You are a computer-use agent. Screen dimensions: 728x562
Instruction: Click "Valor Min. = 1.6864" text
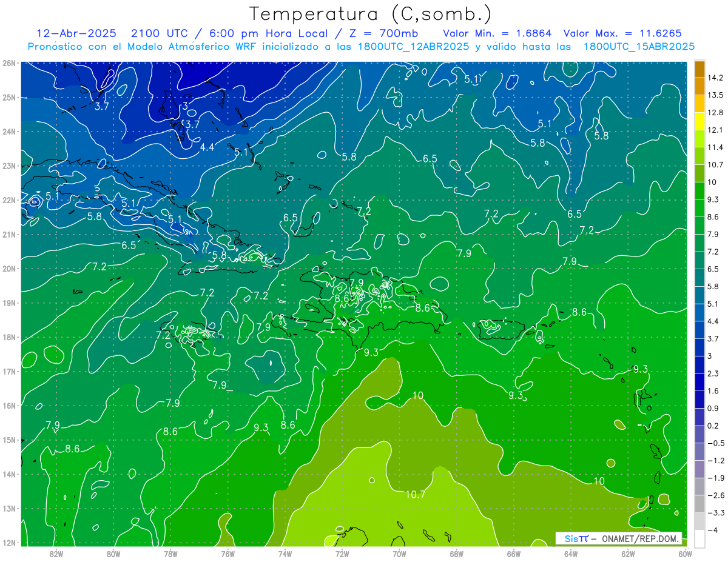pos(497,33)
